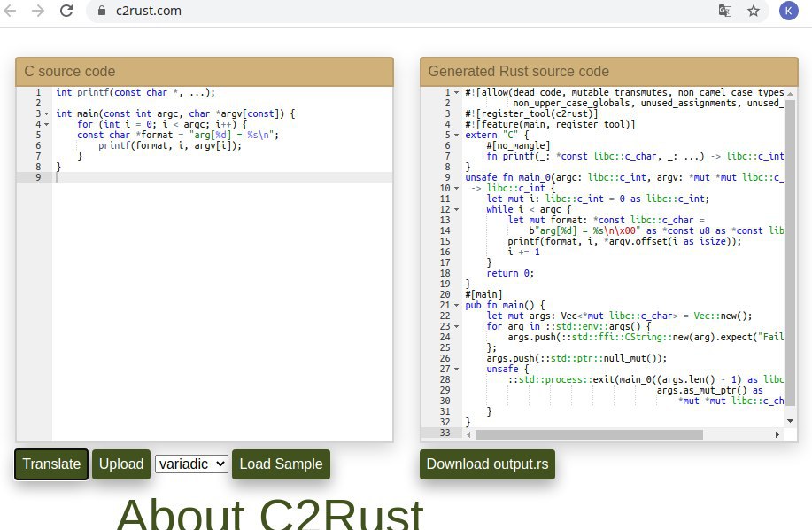Reload the c2rust.com page
812x530 pixels.
click(66, 11)
